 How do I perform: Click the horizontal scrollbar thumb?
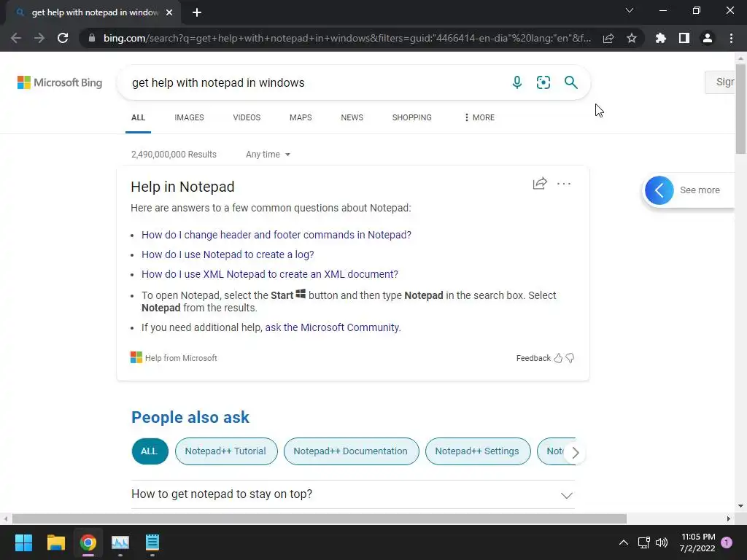tap(319, 518)
